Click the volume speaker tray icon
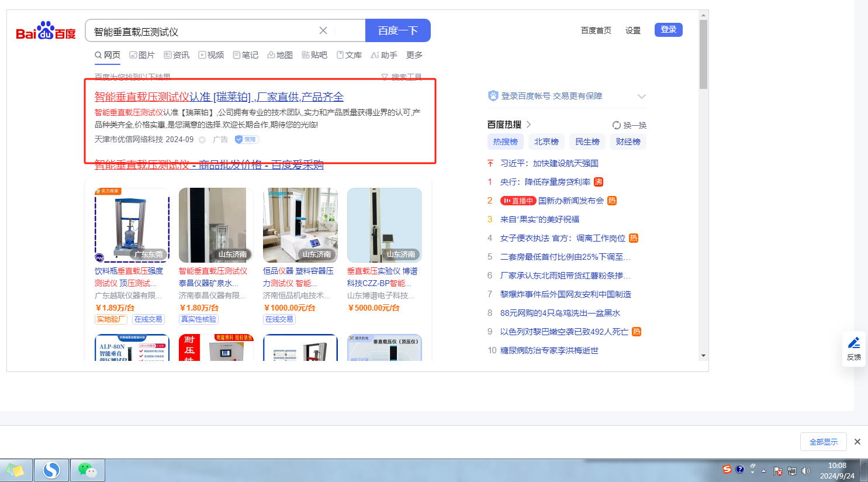 click(x=806, y=471)
